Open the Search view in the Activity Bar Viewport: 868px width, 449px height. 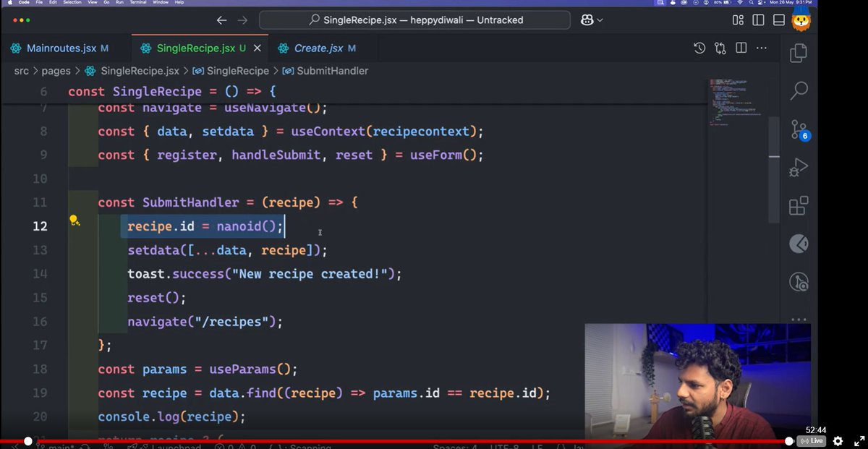(798, 90)
